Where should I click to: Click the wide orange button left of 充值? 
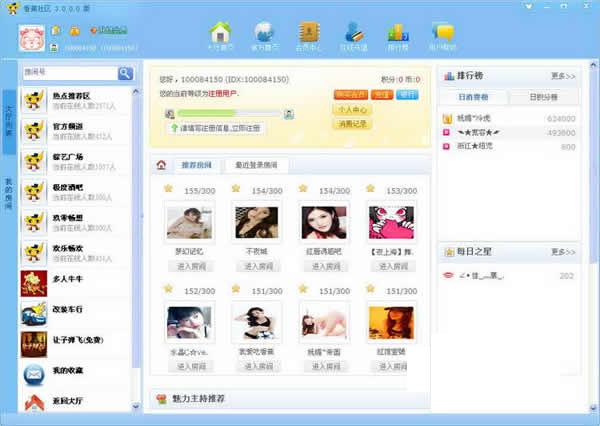tap(351, 95)
